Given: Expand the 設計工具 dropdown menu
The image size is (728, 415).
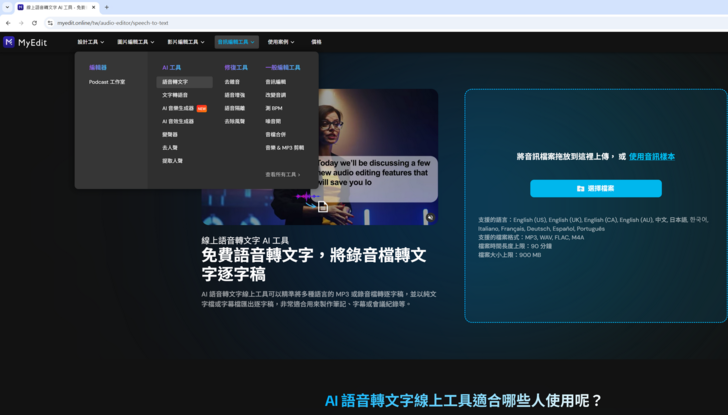Looking at the screenshot, I should (x=91, y=42).
